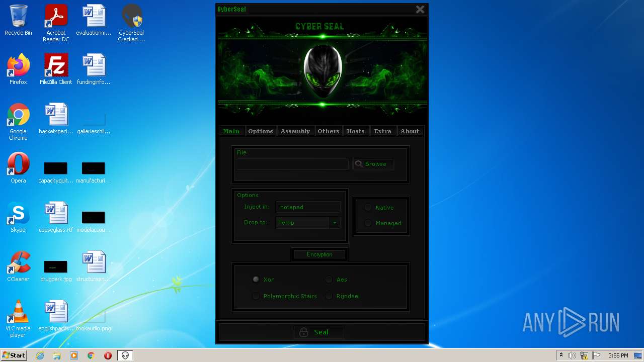
Task: Click the network tray icon
Action: [584, 355]
